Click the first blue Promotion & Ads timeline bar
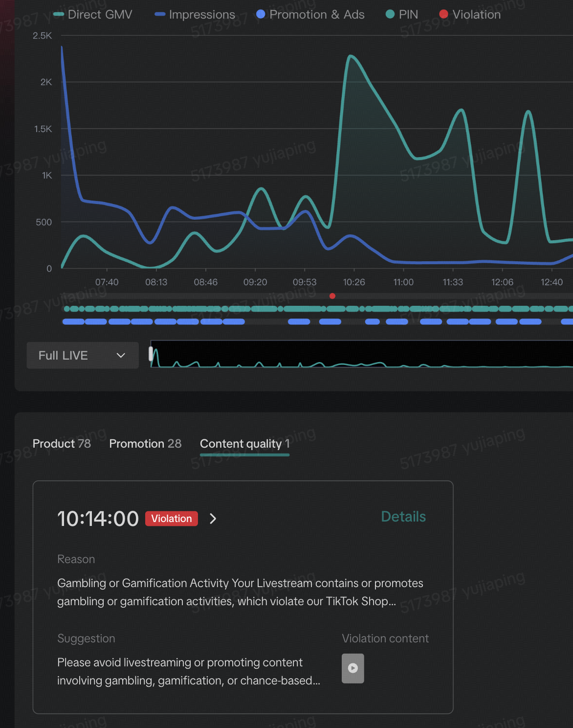Viewport: 573px width, 728px height. coord(73,321)
